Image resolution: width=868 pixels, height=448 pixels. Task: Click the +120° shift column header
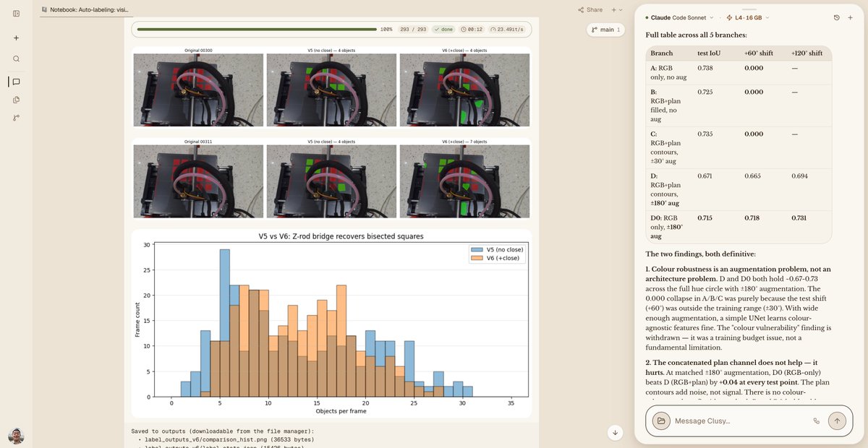click(807, 53)
